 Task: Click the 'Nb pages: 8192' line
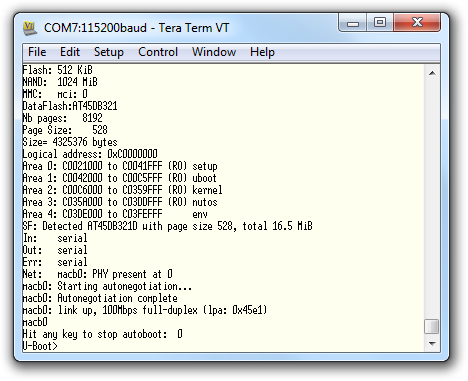tap(63, 118)
